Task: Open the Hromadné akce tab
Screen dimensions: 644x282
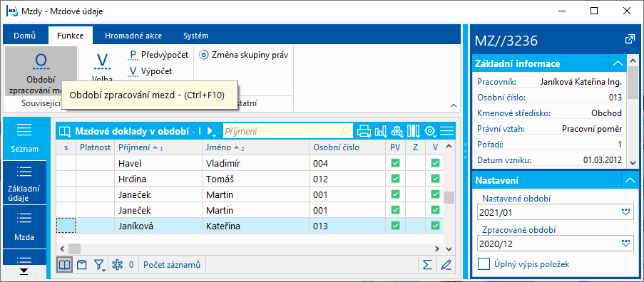Action: 133,36
